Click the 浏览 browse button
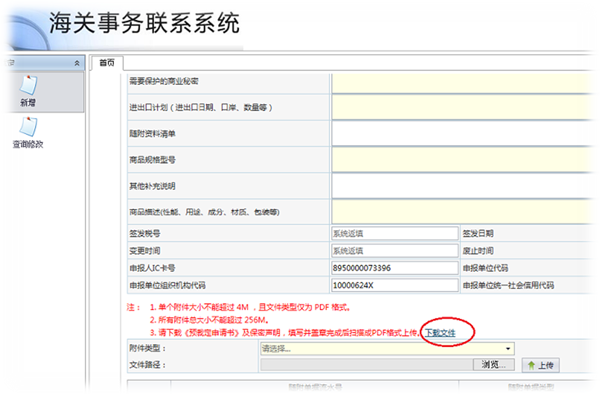This screenshot has height=394, width=600. [x=493, y=365]
